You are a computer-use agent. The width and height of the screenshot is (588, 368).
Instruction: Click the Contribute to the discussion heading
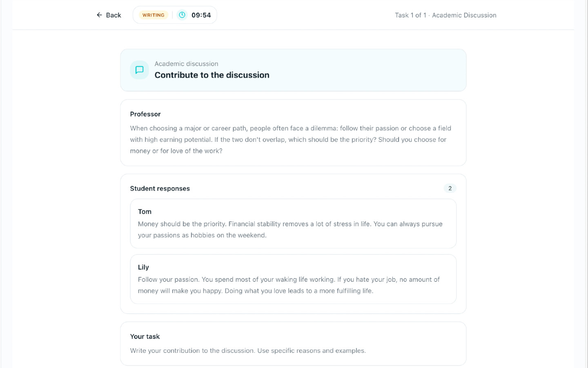212,75
